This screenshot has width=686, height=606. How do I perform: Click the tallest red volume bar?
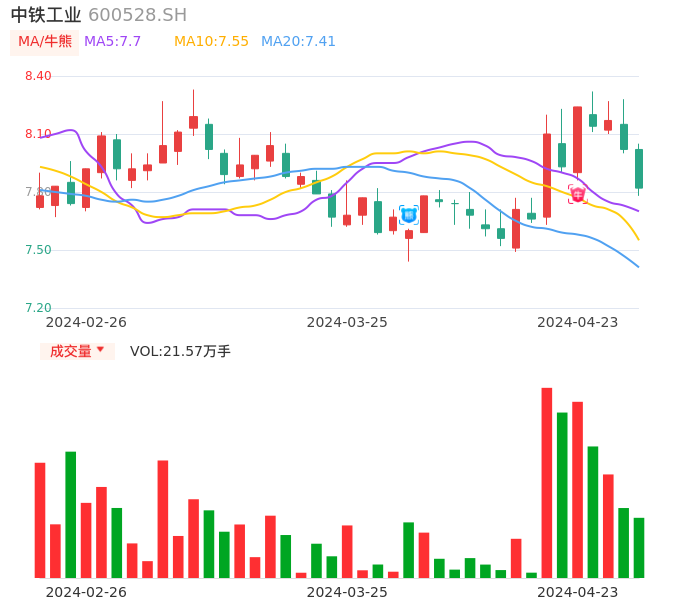[547, 482]
